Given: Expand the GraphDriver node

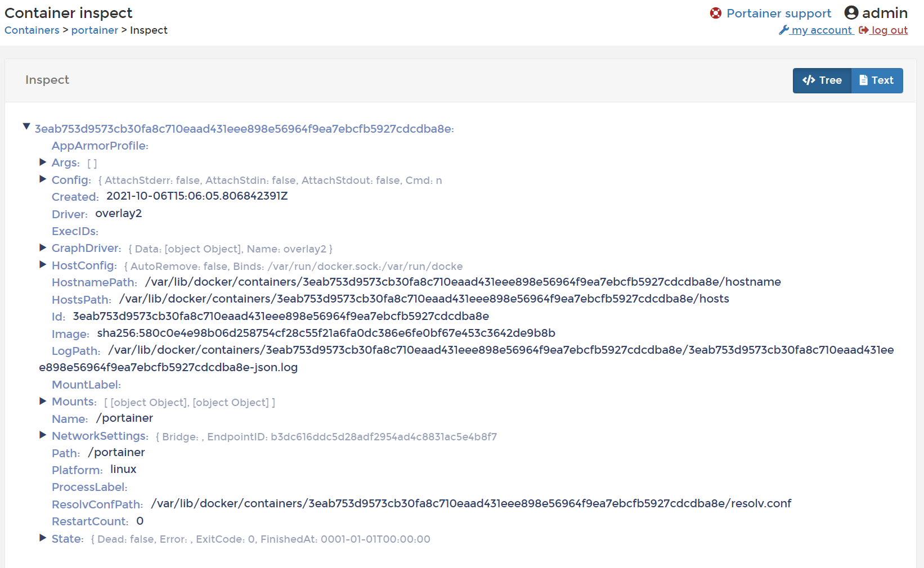Looking at the screenshot, I should point(43,247).
